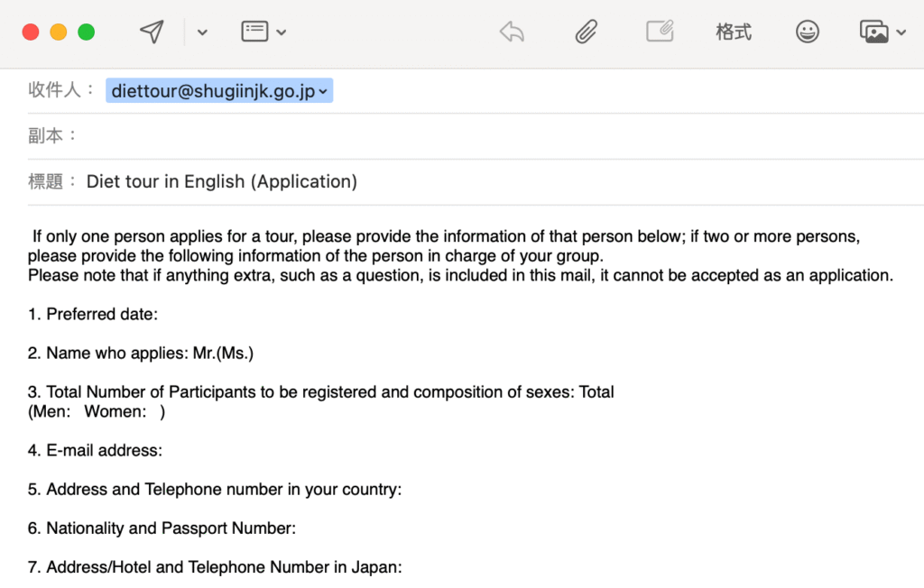Attach a file using the paperclip icon
The image size is (924, 588).
[586, 32]
